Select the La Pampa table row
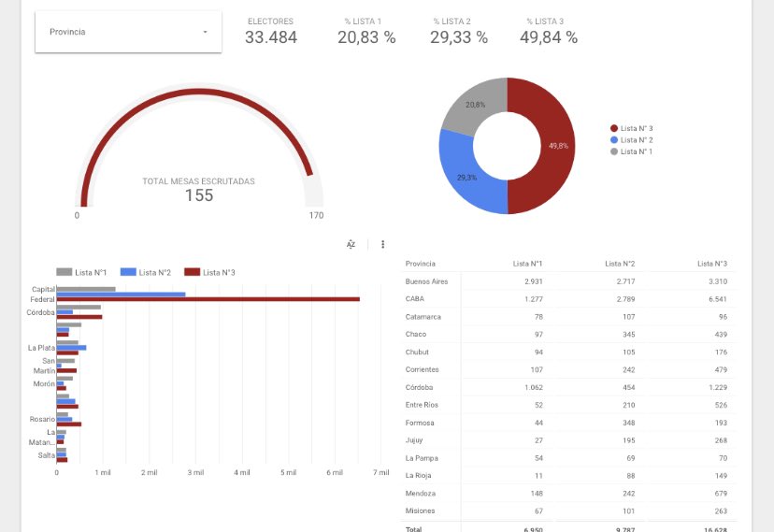Image resolution: width=774 pixels, height=532 pixels. [567, 458]
